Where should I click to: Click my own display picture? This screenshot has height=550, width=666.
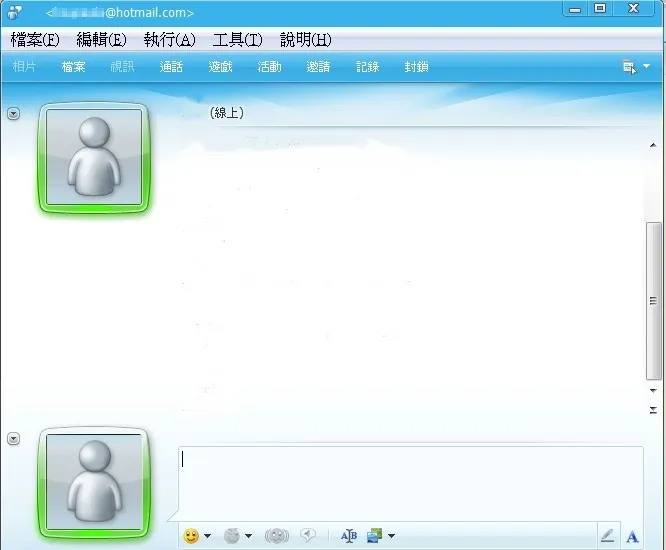pyautogui.click(x=94, y=482)
